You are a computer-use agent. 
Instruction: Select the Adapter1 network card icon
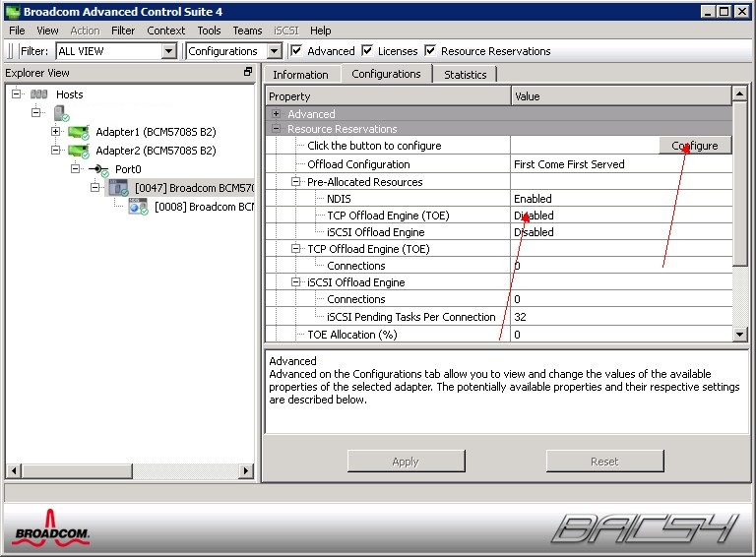point(80,132)
